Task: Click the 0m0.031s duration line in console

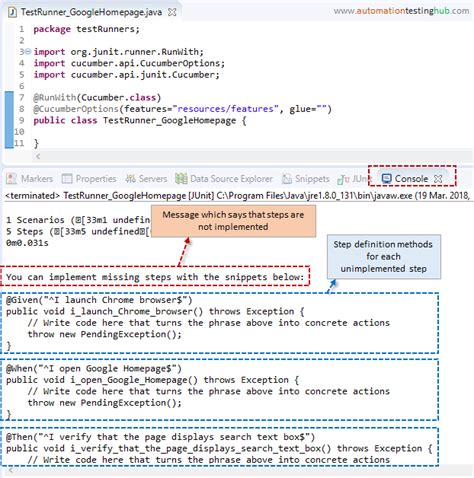Action: point(27,243)
